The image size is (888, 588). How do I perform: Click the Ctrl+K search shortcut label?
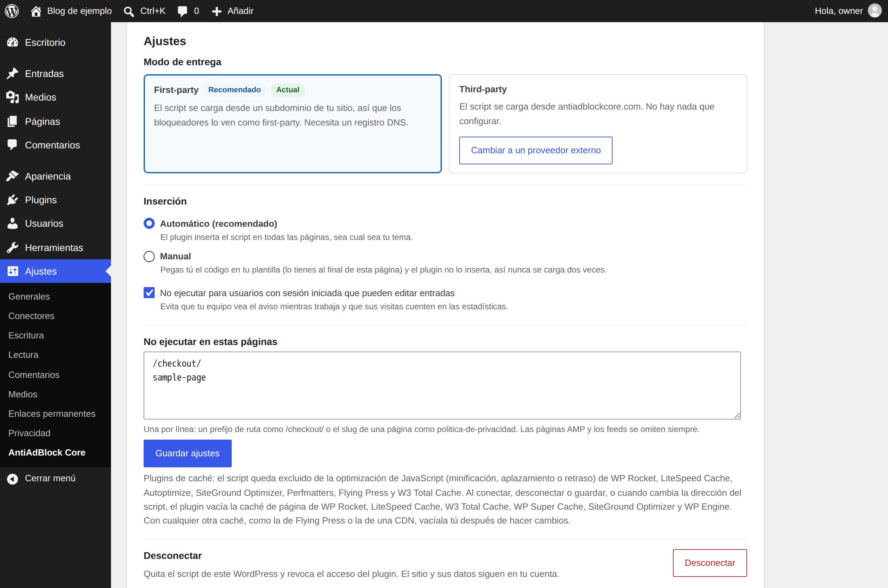click(153, 11)
